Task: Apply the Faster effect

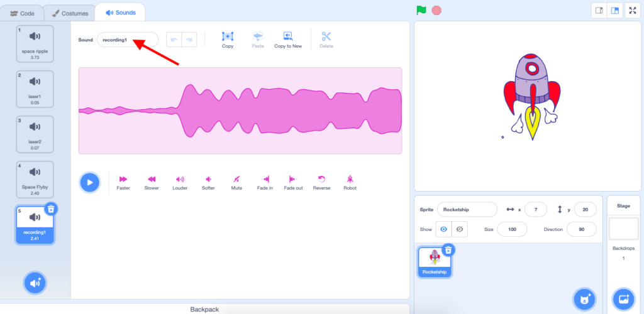Action: pos(123,183)
